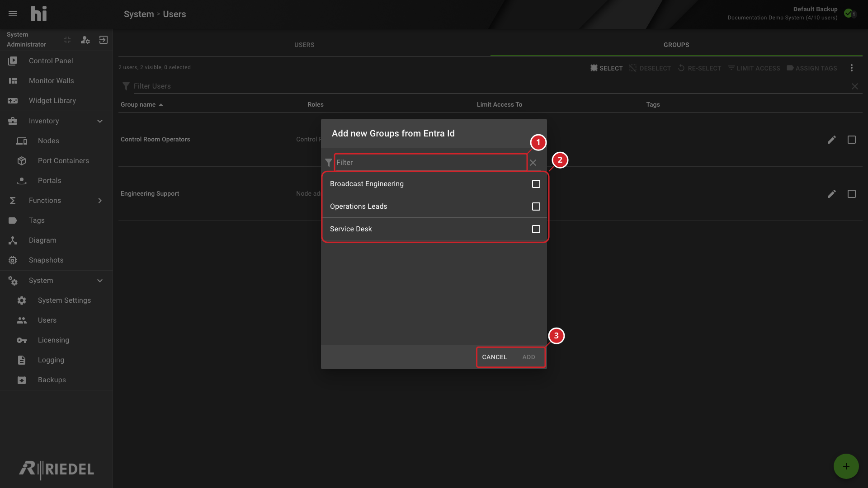
Task: Edit Control Room Operators group pencil icon
Action: [x=831, y=140]
